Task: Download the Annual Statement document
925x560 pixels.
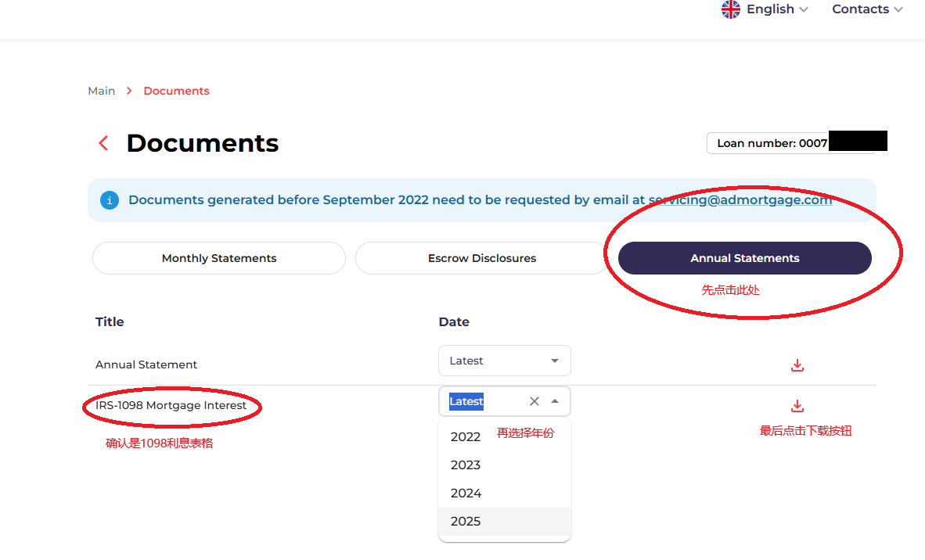Action: pos(797,365)
